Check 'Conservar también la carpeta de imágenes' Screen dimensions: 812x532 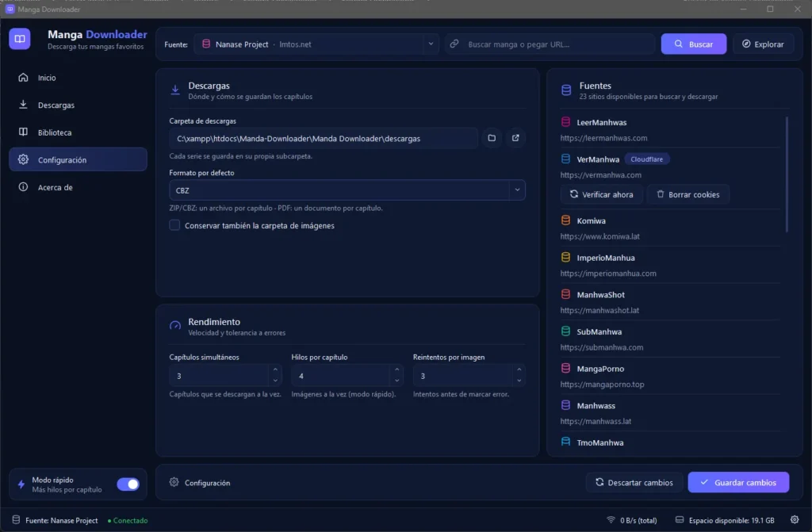point(174,225)
